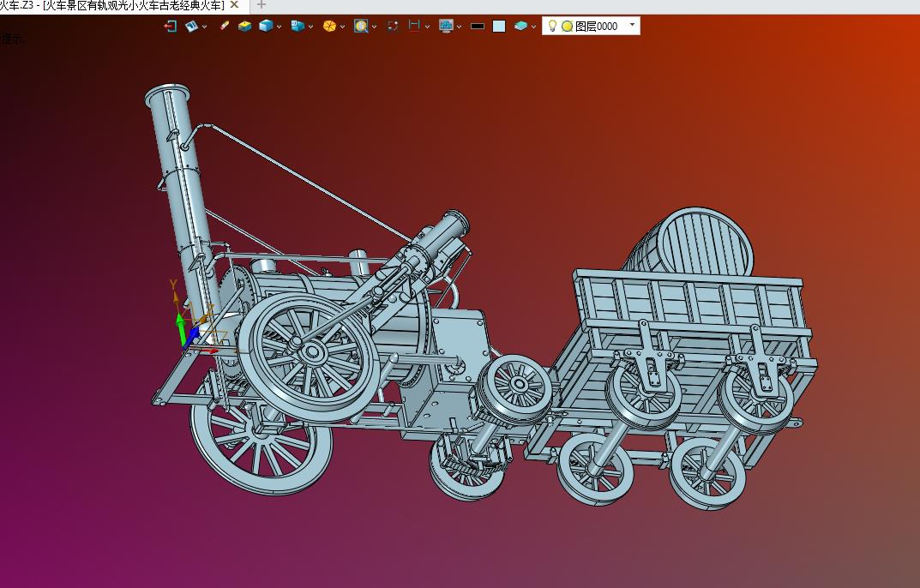
Task: Click the light blue color swatch
Action: (x=499, y=27)
